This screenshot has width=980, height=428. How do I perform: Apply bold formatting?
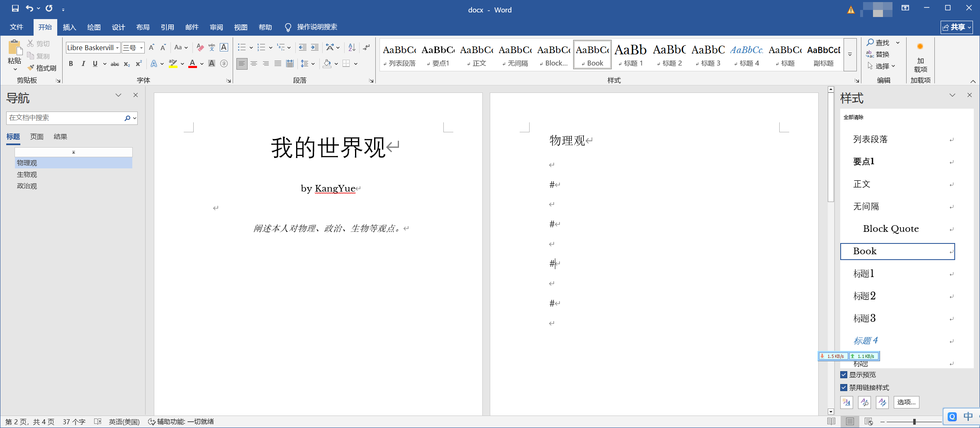pyautogui.click(x=71, y=64)
